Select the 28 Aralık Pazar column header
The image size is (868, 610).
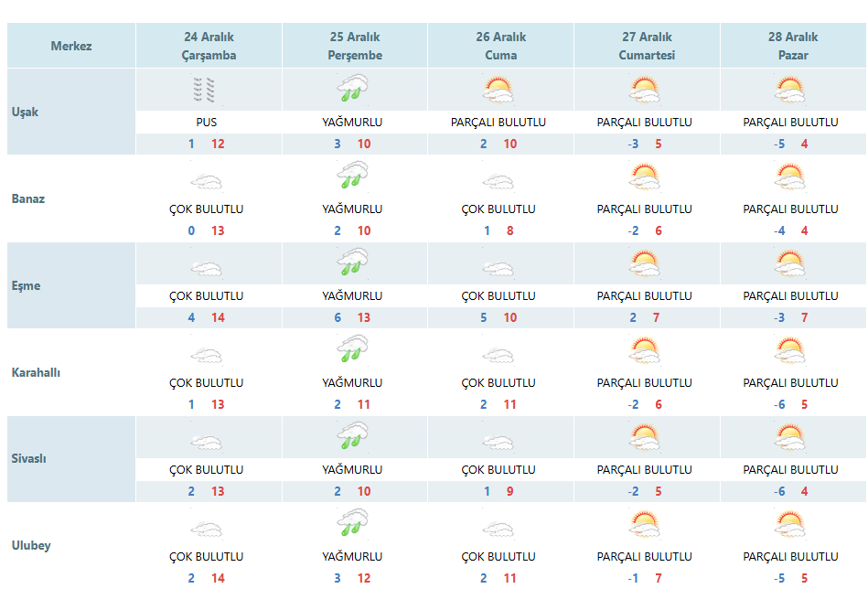point(793,46)
